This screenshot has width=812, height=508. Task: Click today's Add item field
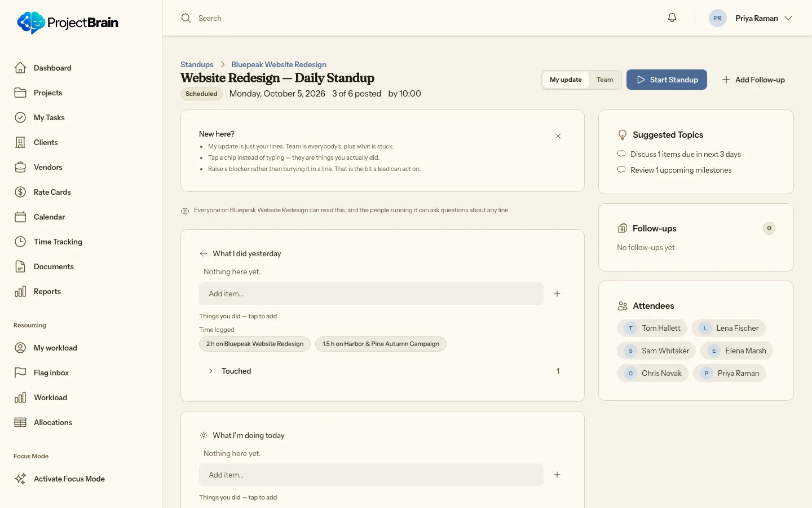coord(371,475)
